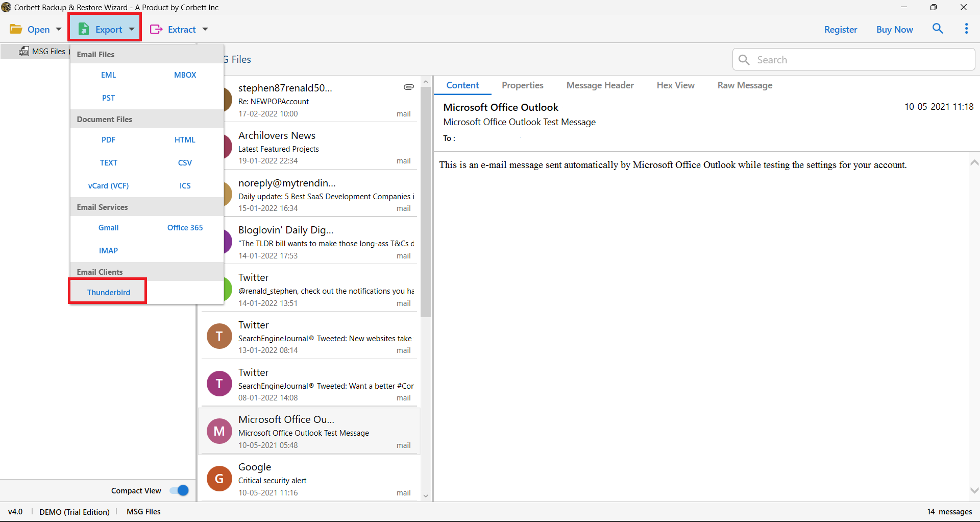This screenshot has width=980, height=522.
Task: Click the DEMO (Trial Edition) status text
Action: coord(75,512)
